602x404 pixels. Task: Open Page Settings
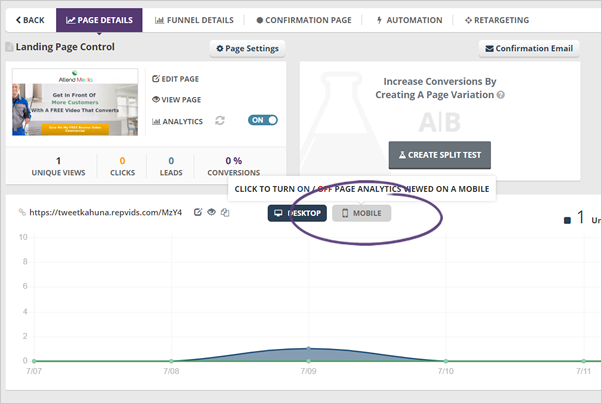click(x=248, y=48)
